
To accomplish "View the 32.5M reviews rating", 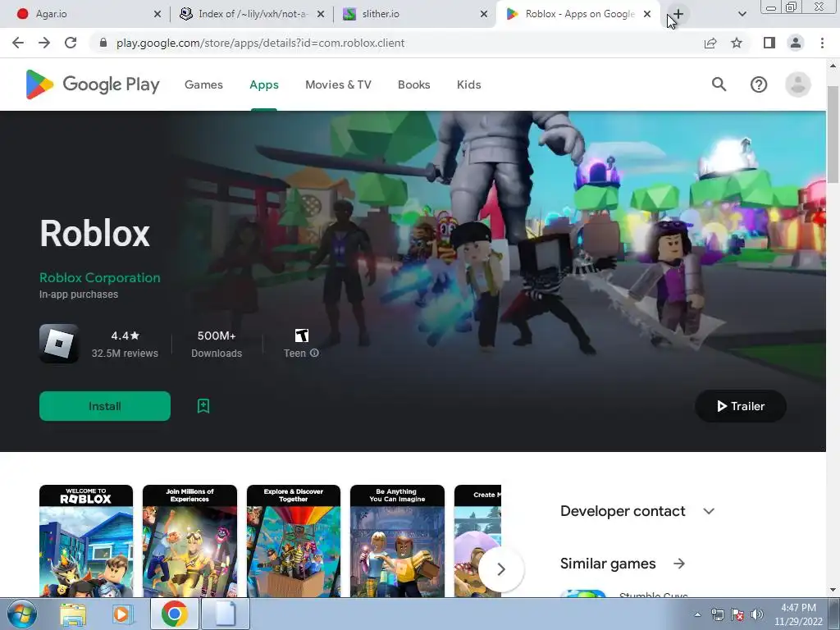I will 125,344.
